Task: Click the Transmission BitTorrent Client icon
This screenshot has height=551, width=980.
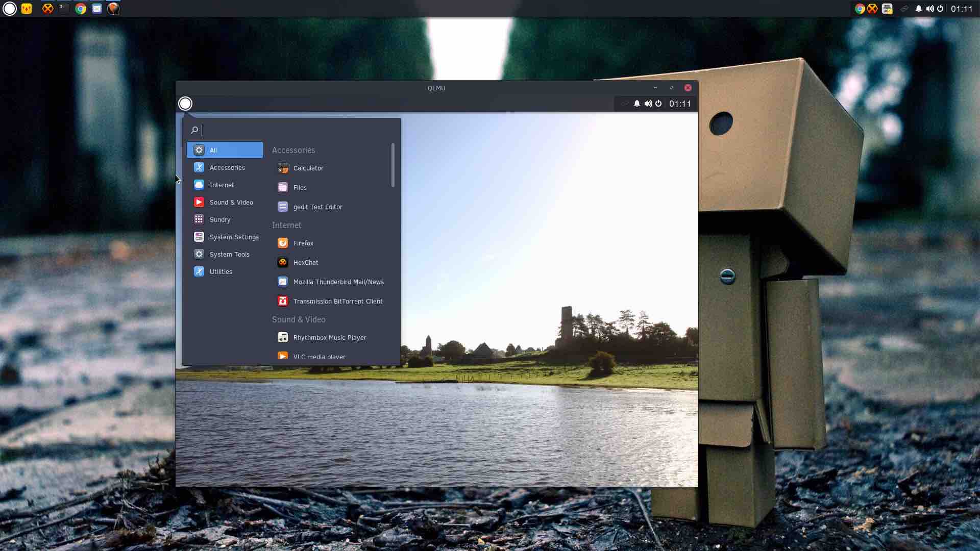Action: point(282,300)
